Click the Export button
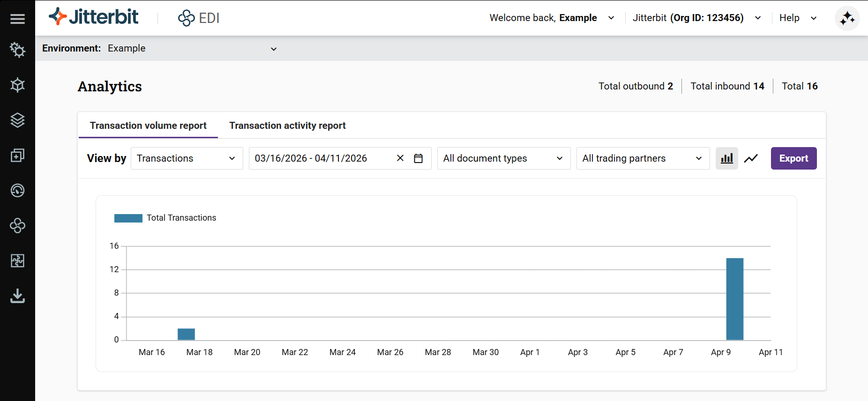 pos(793,158)
